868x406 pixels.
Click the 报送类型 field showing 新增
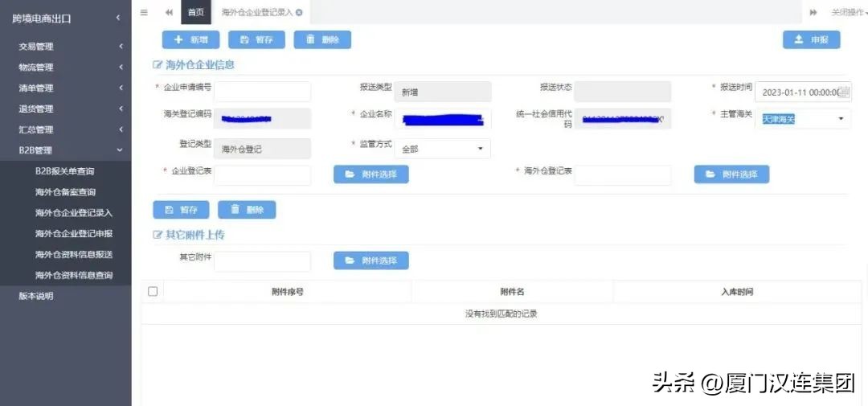443,92
